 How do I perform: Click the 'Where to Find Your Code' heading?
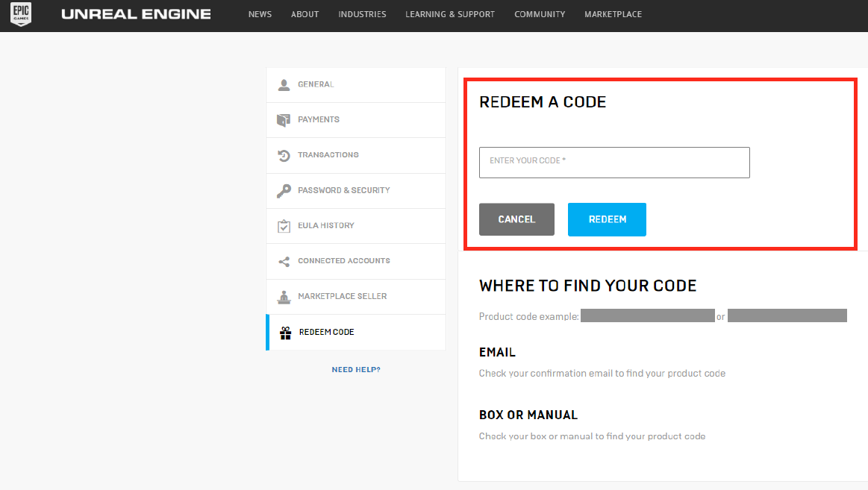(588, 286)
